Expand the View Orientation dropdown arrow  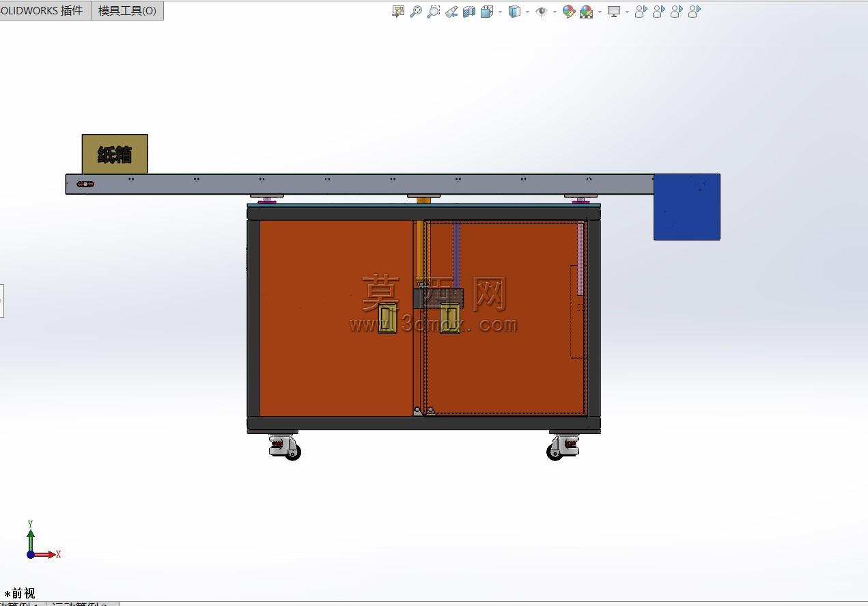tap(500, 12)
